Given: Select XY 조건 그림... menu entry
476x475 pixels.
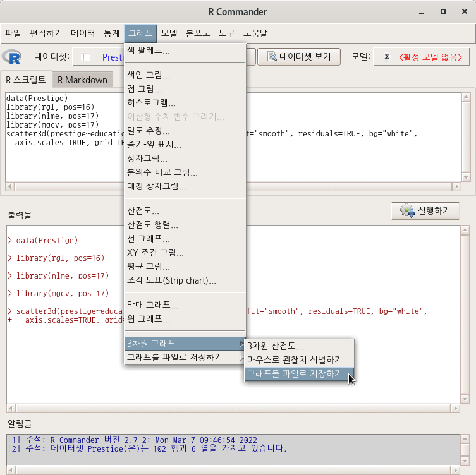Looking at the screenshot, I should (185, 253).
